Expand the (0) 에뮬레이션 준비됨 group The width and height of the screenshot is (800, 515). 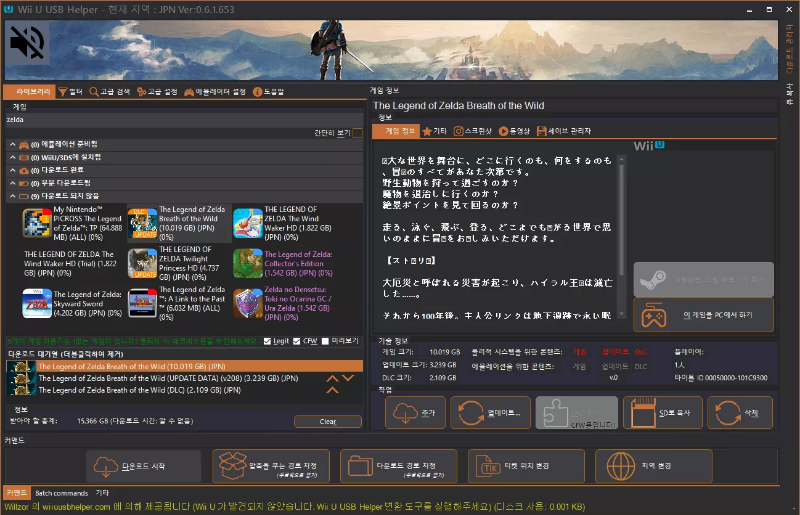click(185, 145)
